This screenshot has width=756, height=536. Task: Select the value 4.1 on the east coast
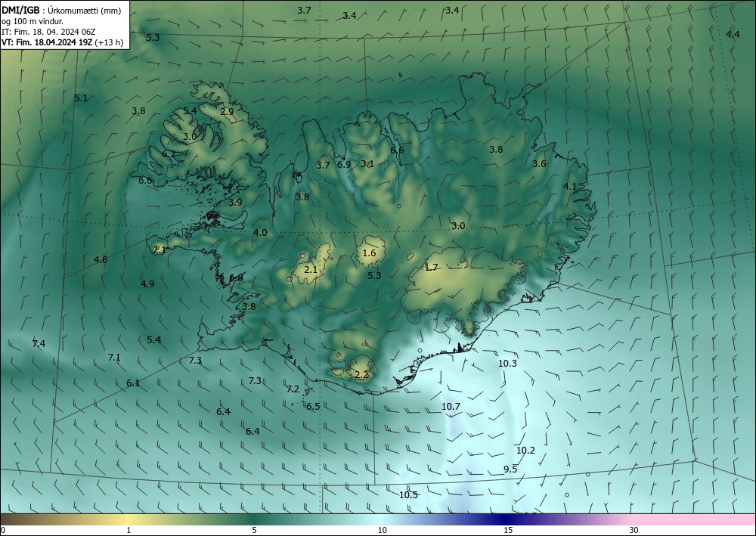click(x=570, y=187)
